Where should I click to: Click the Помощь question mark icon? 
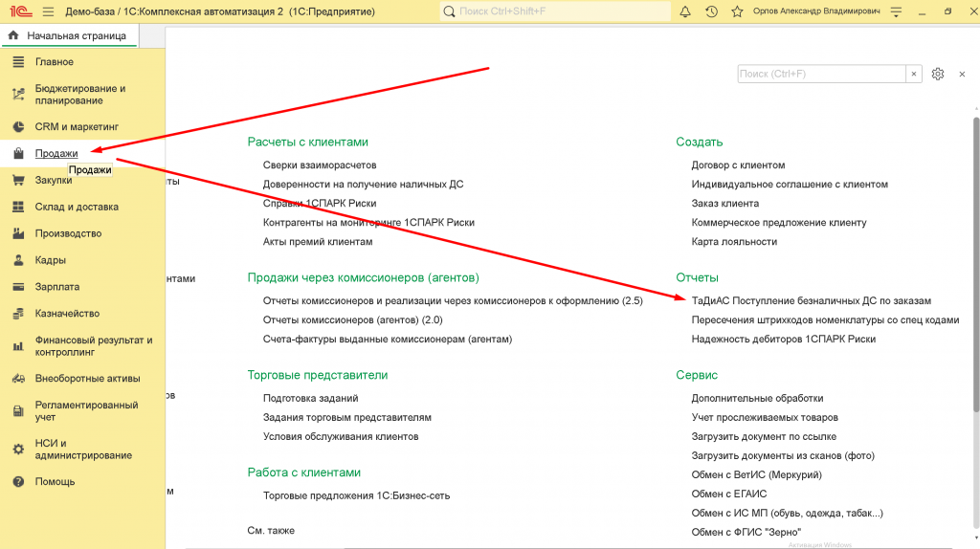(x=18, y=481)
